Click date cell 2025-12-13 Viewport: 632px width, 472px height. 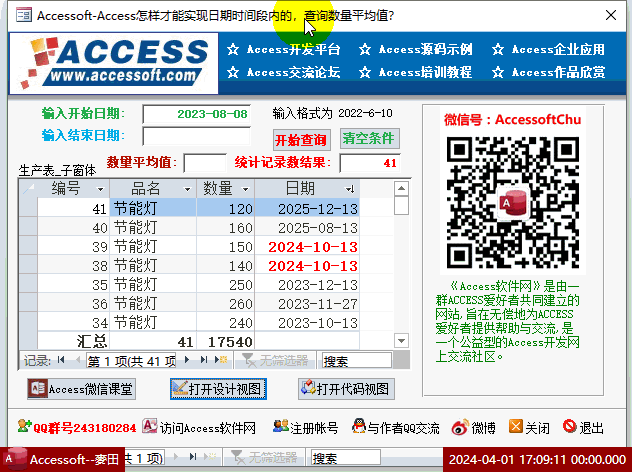[307, 209]
